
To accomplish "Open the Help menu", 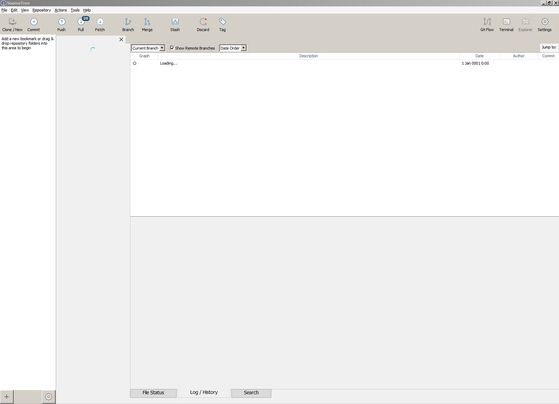I will coord(87,10).
